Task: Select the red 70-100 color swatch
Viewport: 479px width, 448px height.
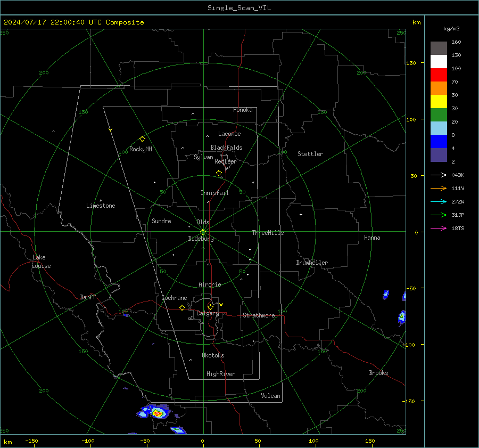Action: [x=439, y=75]
